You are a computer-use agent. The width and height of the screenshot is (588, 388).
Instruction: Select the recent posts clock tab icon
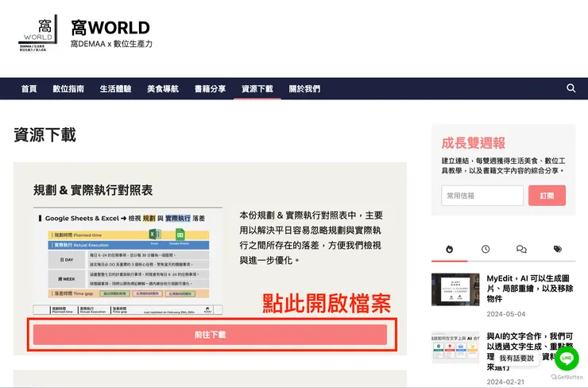coord(485,249)
